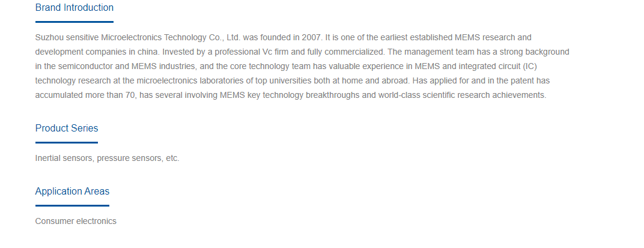The height and width of the screenshot is (248, 644).
Task: Click the words "development companies in china"
Action: coord(98,52)
